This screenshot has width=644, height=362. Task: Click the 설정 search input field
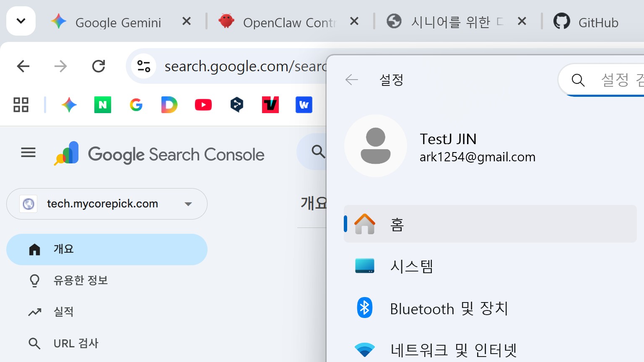pos(616,80)
